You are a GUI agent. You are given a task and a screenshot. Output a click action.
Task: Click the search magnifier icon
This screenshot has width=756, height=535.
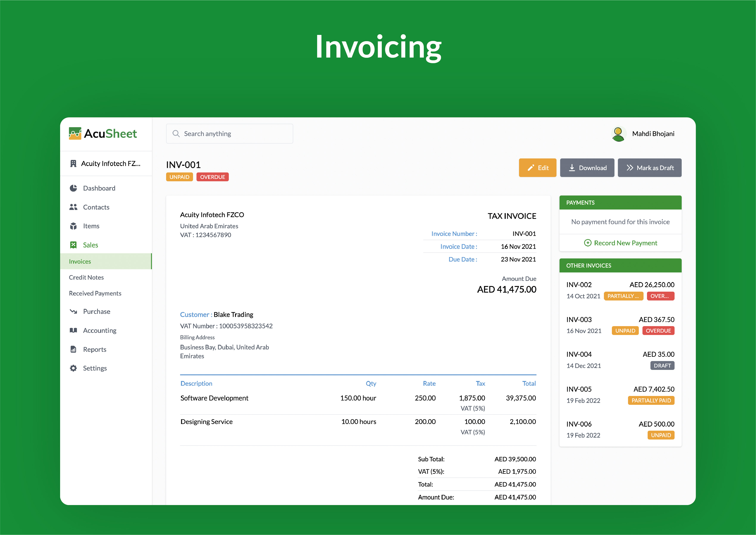[176, 133]
